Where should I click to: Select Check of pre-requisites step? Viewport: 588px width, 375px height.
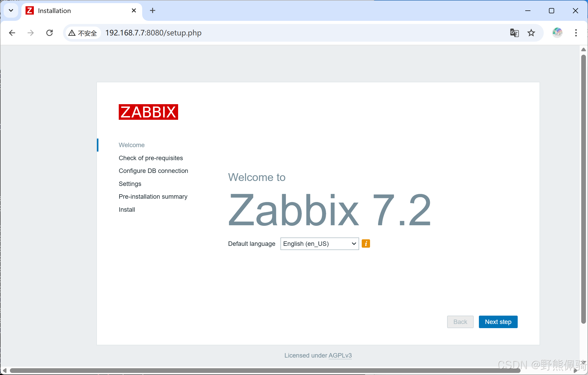coord(151,158)
